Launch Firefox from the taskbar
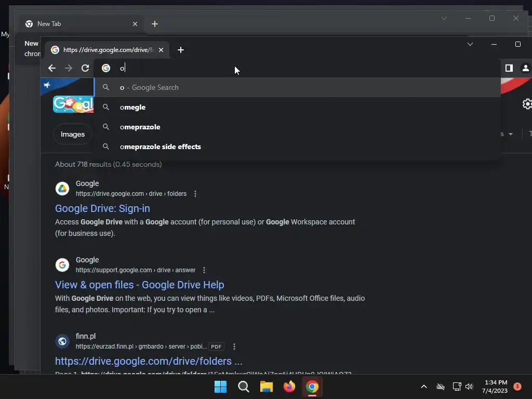Viewport: 532px width, 399px height. coord(289,387)
